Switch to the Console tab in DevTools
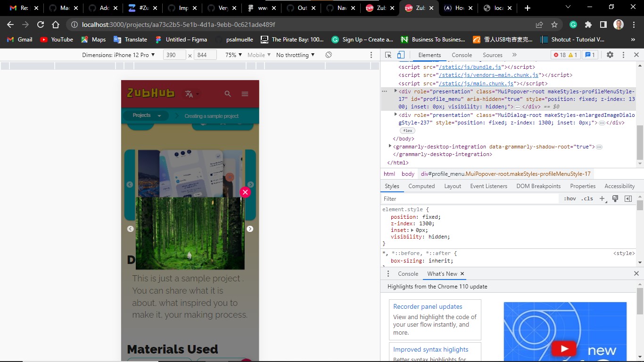The image size is (644, 362). coord(461,55)
